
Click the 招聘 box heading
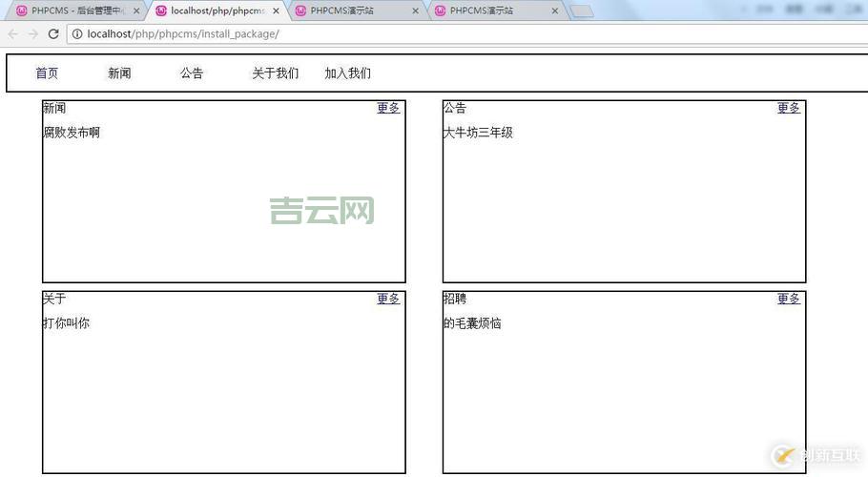coord(454,299)
